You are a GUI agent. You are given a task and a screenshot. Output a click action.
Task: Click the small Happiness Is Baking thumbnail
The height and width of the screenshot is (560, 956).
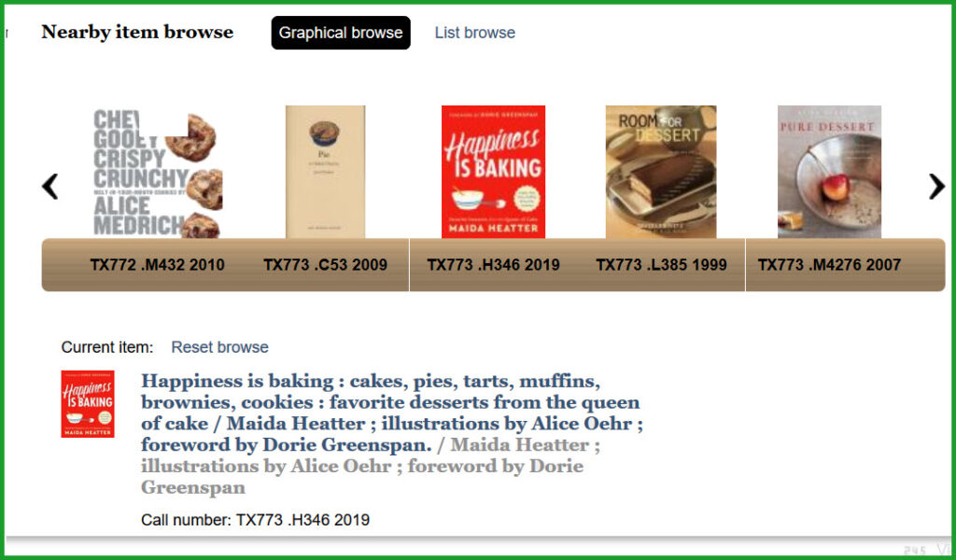tap(87, 404)
